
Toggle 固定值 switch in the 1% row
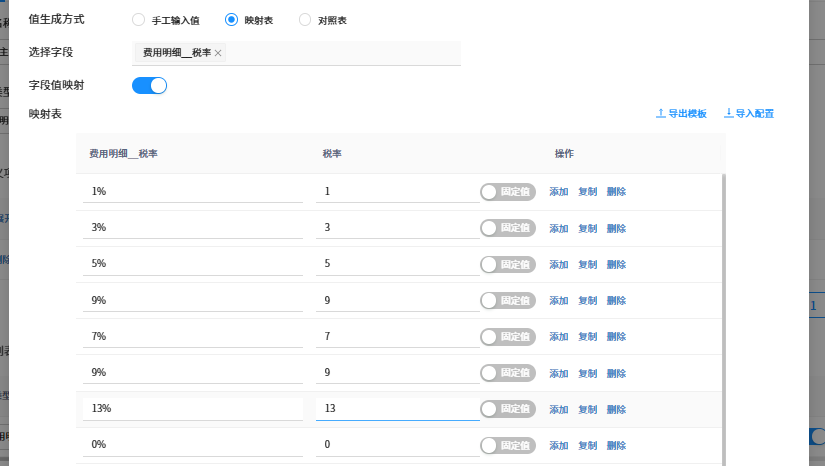click(x=508, y=192)
